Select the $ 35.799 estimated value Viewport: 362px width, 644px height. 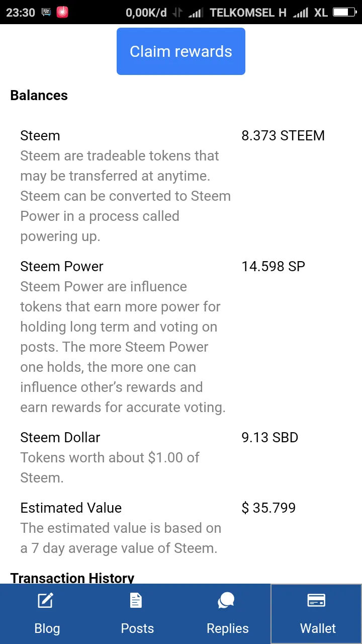coord(268,508)
